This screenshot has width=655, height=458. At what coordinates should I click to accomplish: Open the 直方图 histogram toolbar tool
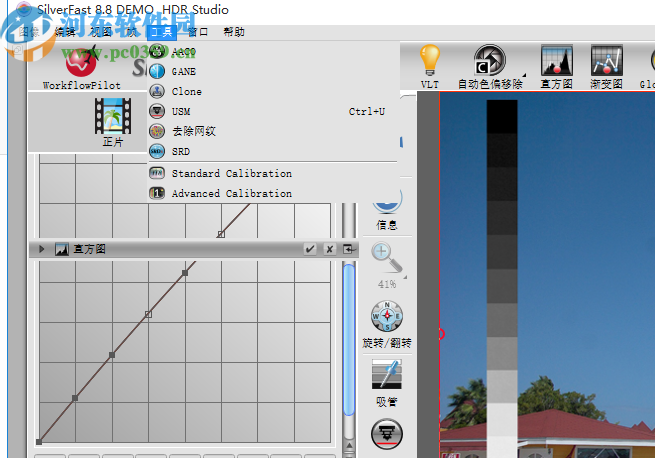coord(556,66)
